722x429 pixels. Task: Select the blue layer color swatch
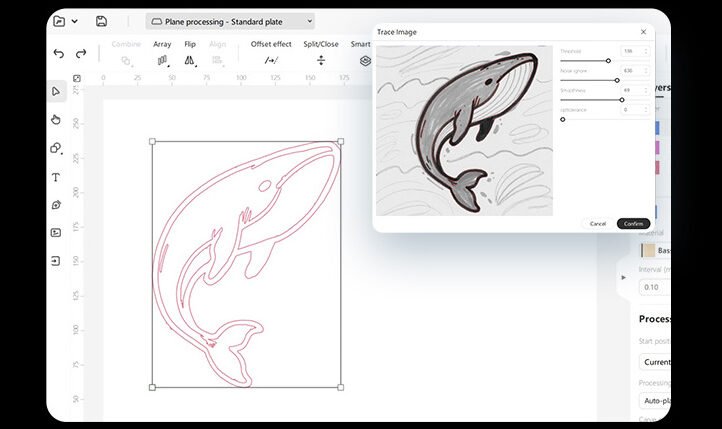coord(657,128)
